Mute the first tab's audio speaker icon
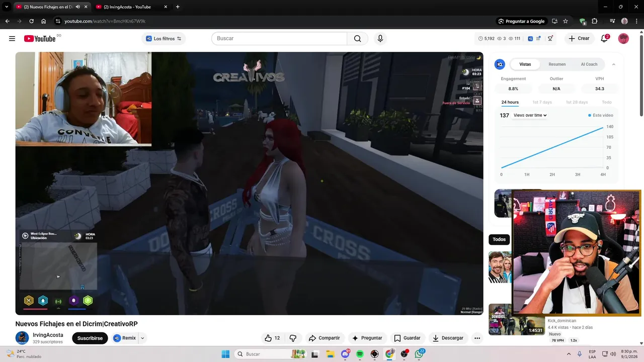This screenshot has height=362, width=644. 78,7
